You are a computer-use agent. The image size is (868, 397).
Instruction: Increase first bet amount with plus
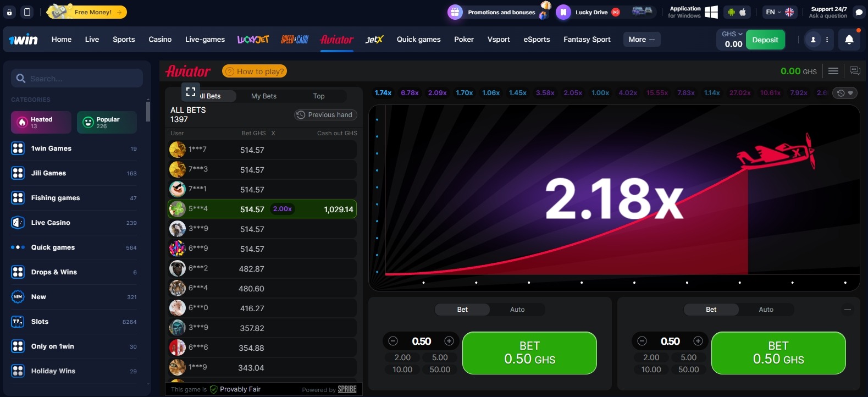[449, 341]
